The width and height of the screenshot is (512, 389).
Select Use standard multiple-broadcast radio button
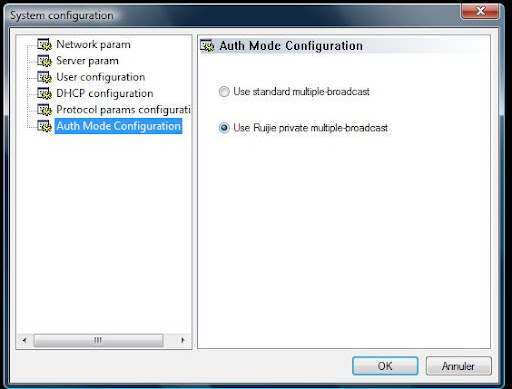(x=224, y=91)
